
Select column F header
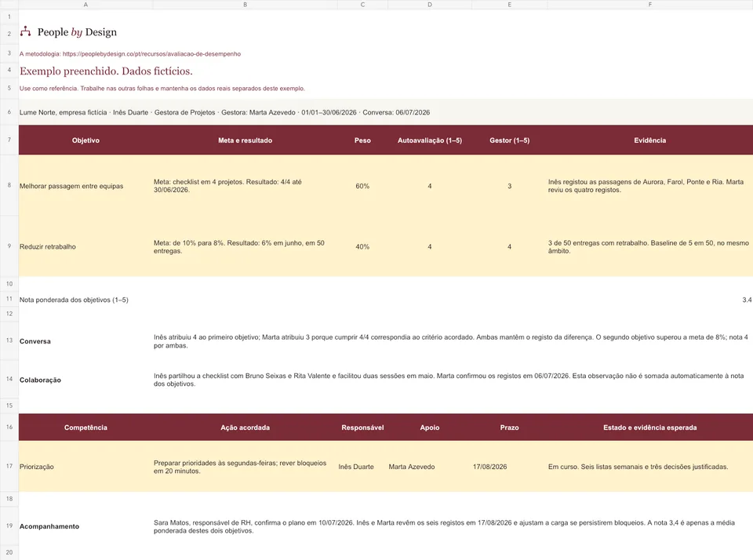pyautogui.click(x=649, y=5)
